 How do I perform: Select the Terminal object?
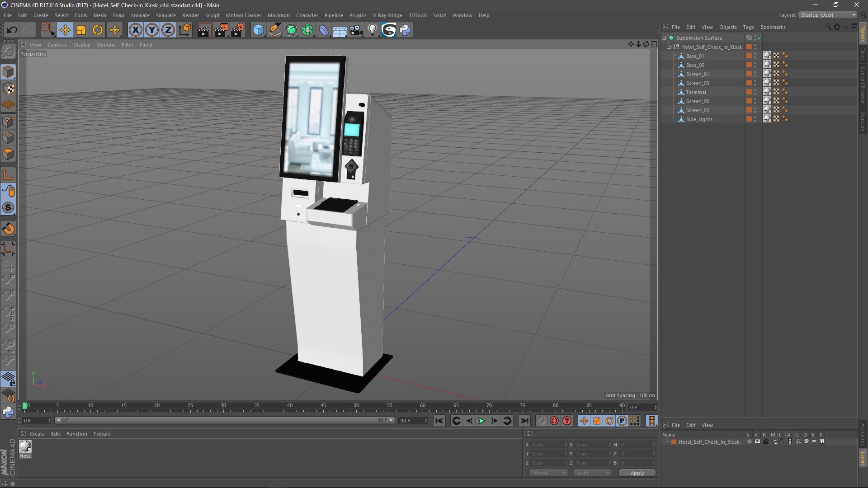696,92
